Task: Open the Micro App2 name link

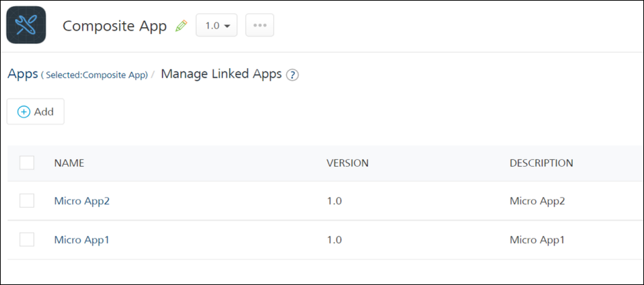Action: [x=82, y=201]
